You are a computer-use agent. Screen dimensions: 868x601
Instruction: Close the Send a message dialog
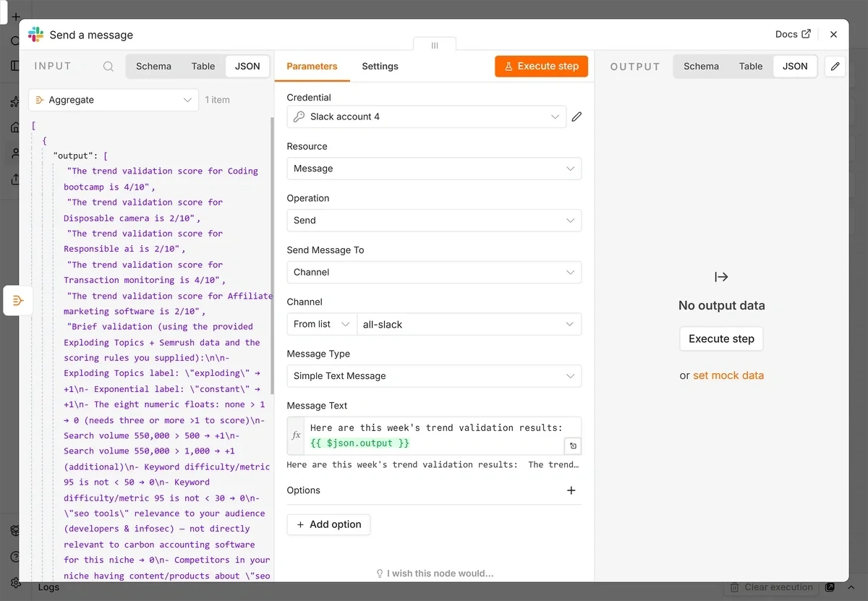pos(833,34)
